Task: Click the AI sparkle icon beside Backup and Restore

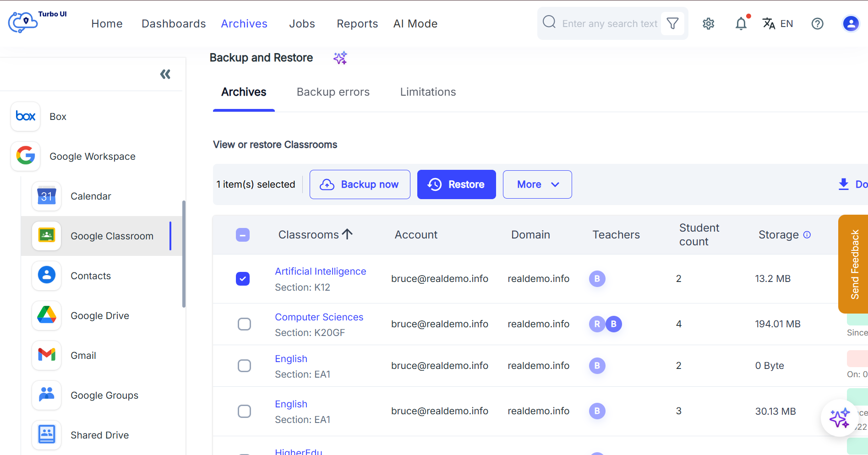Action: [340, 58]
